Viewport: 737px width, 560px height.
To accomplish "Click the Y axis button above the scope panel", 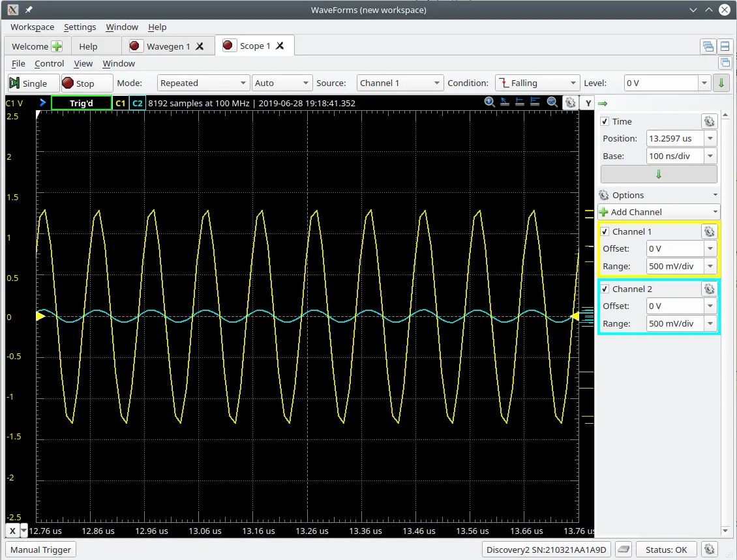I will point(588,102).
